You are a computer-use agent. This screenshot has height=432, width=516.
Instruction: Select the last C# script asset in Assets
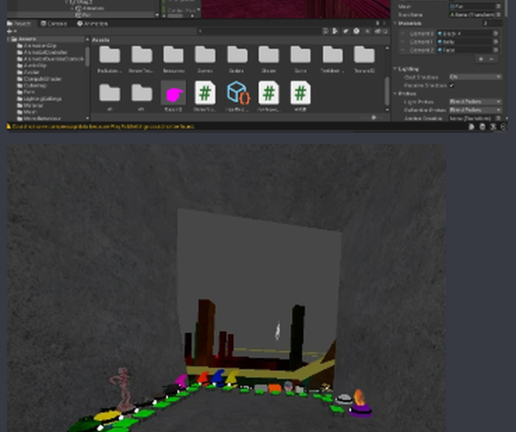tap(300, 92)
